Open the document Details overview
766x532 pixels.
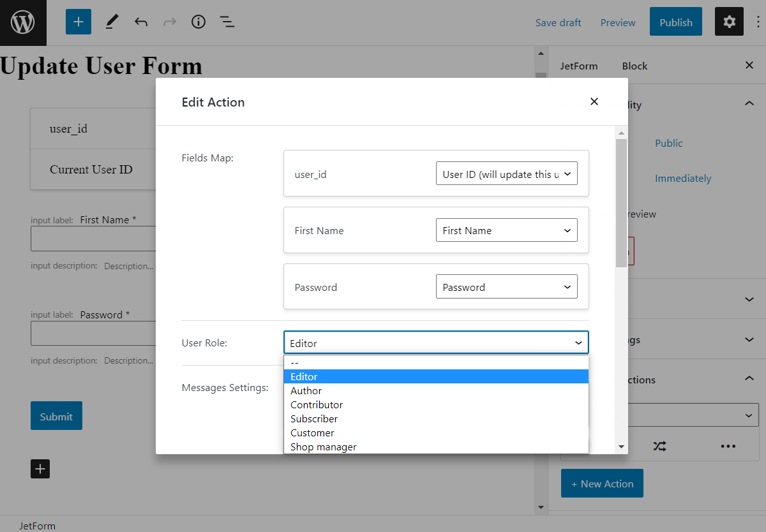click(198, 22)
